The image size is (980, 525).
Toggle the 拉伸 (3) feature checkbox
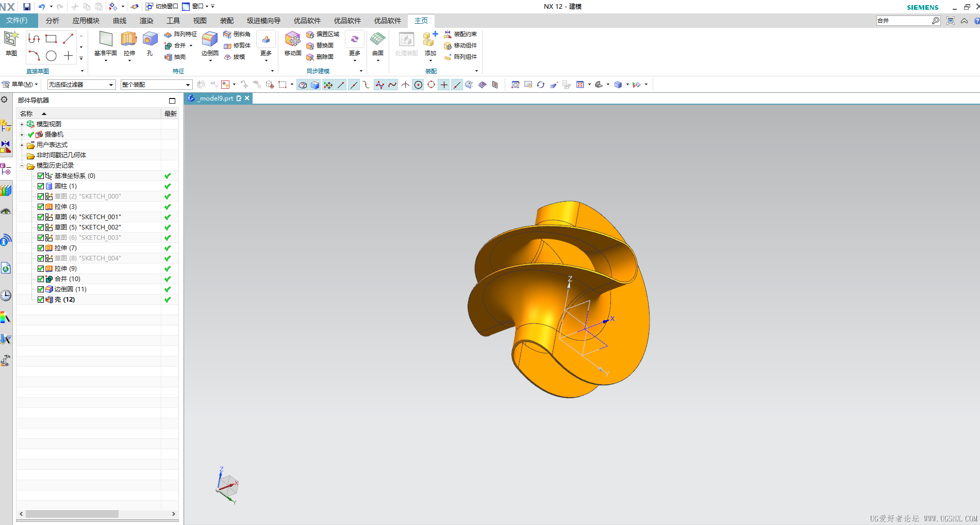(x=41, y=207)
